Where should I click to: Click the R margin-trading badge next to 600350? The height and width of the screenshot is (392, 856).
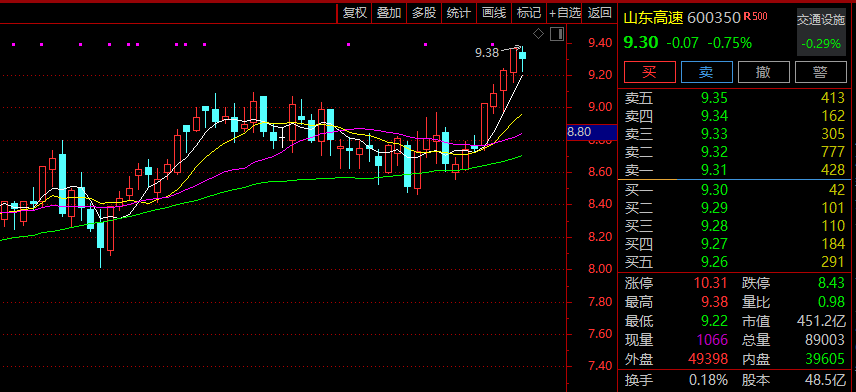click(x=756, y=16)
